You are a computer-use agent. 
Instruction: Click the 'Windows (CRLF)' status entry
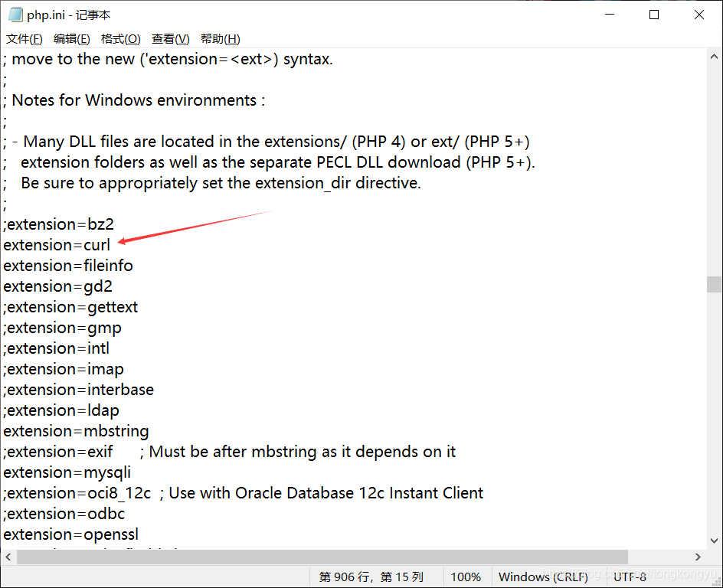pos(543,577)
